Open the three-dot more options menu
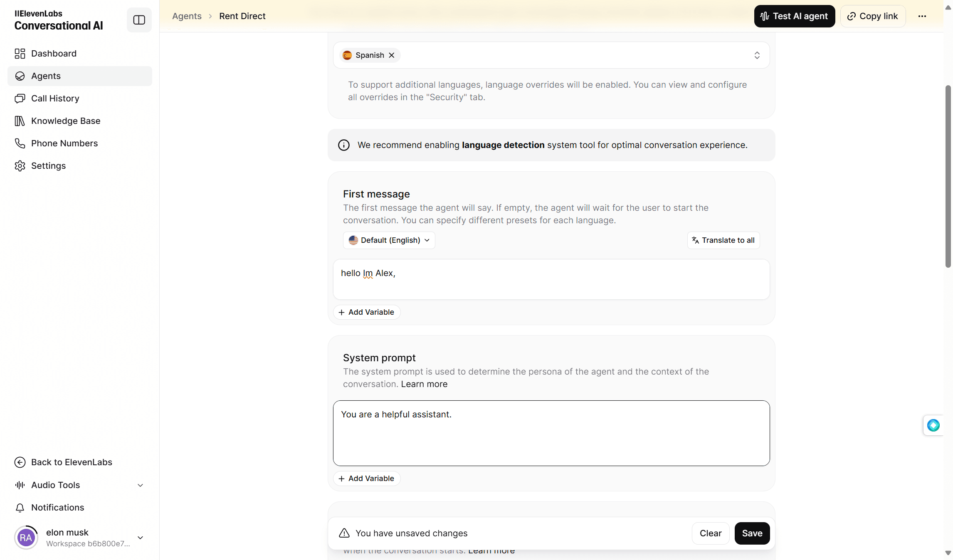The height and width of the screenshot is (560, 953). (922, 16)
